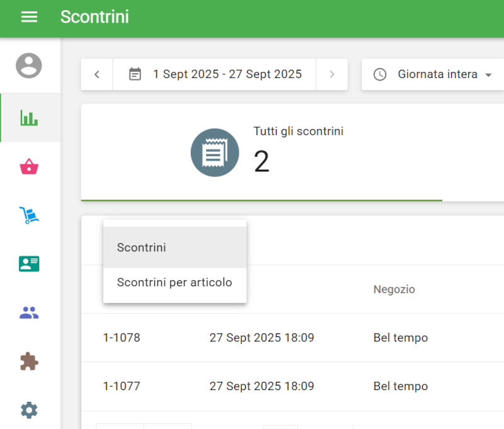This screenshot has height=429, width=504.
Task: Click the previous date range arrow
Action: tap(96, 74)
